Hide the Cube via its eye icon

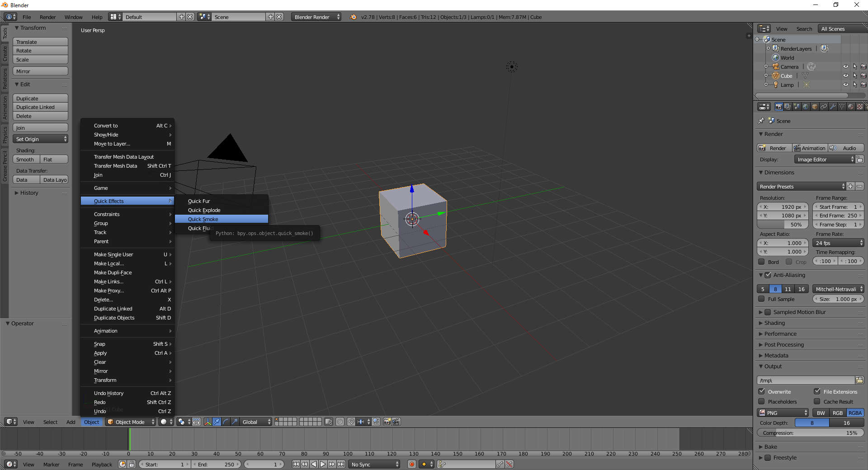coord(845,75)
